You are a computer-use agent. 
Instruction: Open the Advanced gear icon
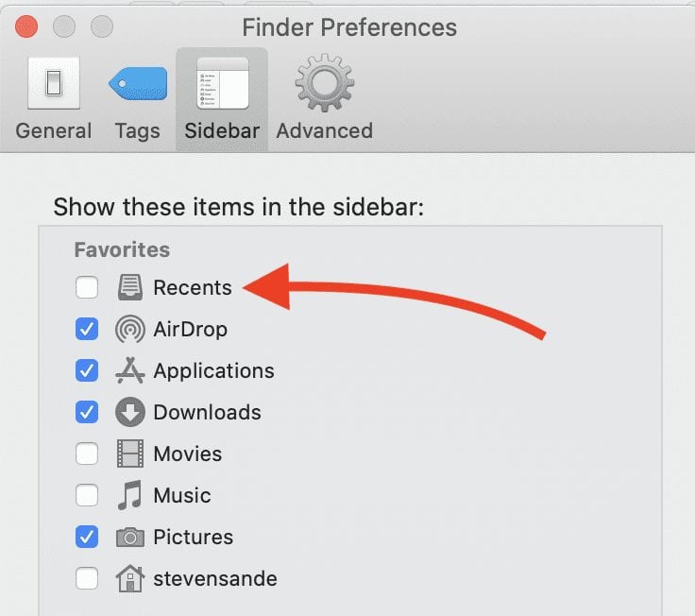tap(324, 87)
